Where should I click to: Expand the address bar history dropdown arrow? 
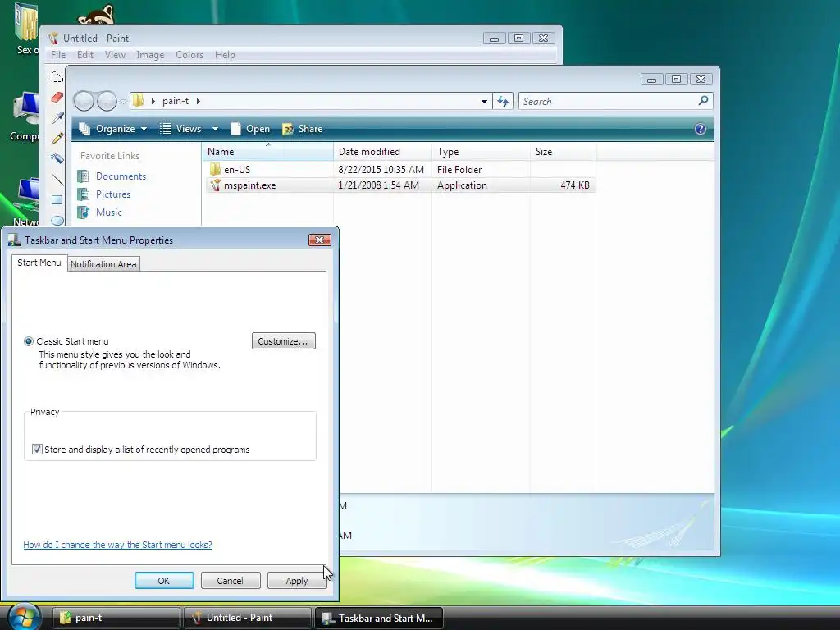(x=484, y=101)
